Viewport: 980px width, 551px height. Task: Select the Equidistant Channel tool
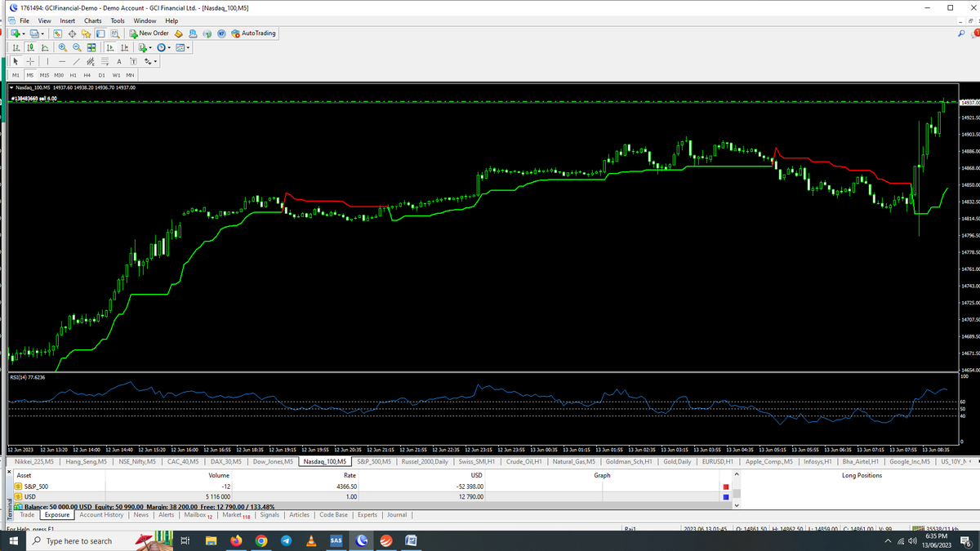pyautogui.click(x=91, y=61)
